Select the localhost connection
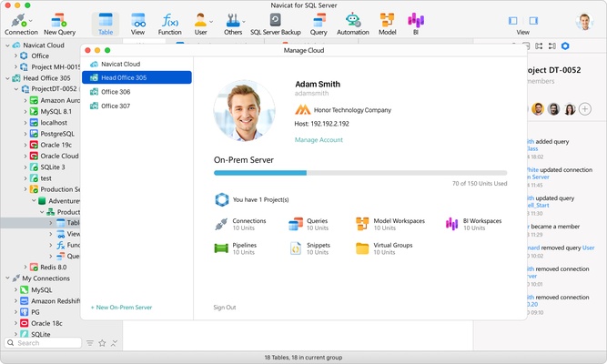This screenshot has width=607, height=364. pos(54,123)
